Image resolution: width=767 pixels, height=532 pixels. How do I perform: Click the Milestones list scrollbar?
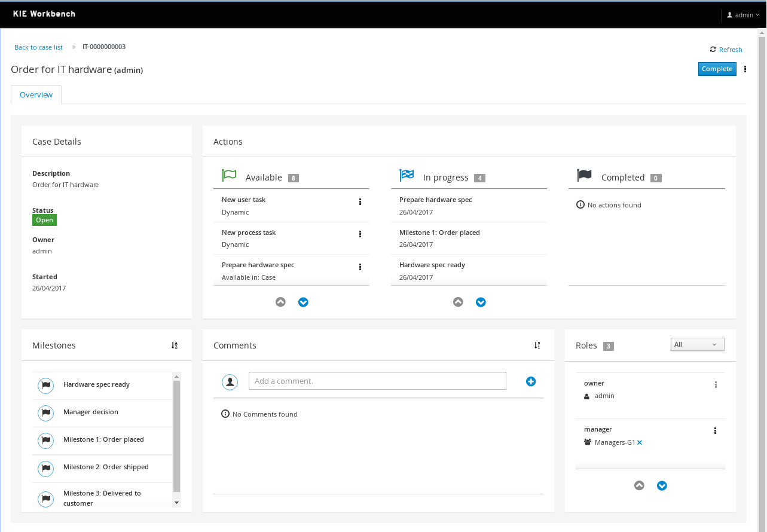click(x=176, y=436)
